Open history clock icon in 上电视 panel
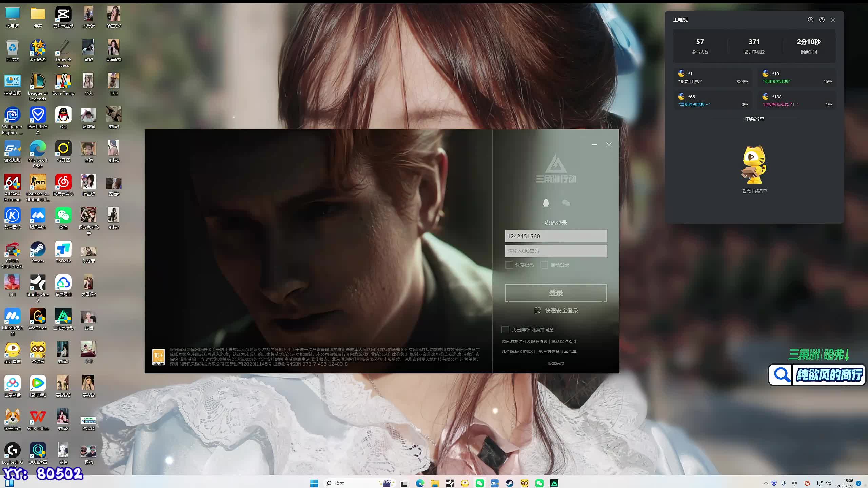Viewport: 868px width, 488px height. pyautogui.click(x=810, y=20)
